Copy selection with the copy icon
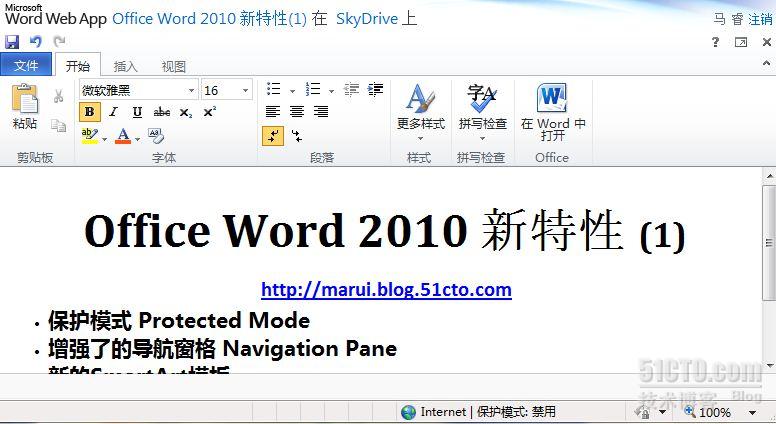This screenshot has height=424, width=776. [x=58, y=125]
